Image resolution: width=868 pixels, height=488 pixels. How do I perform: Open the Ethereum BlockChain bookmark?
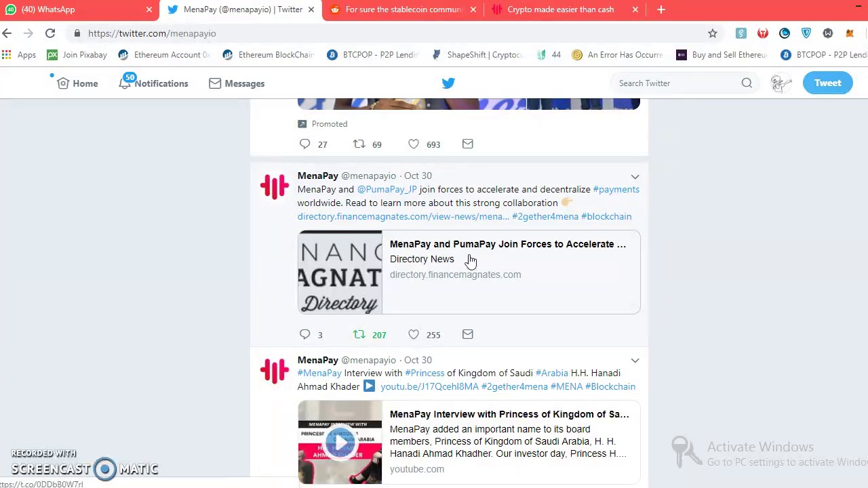[x=269, y=55]
